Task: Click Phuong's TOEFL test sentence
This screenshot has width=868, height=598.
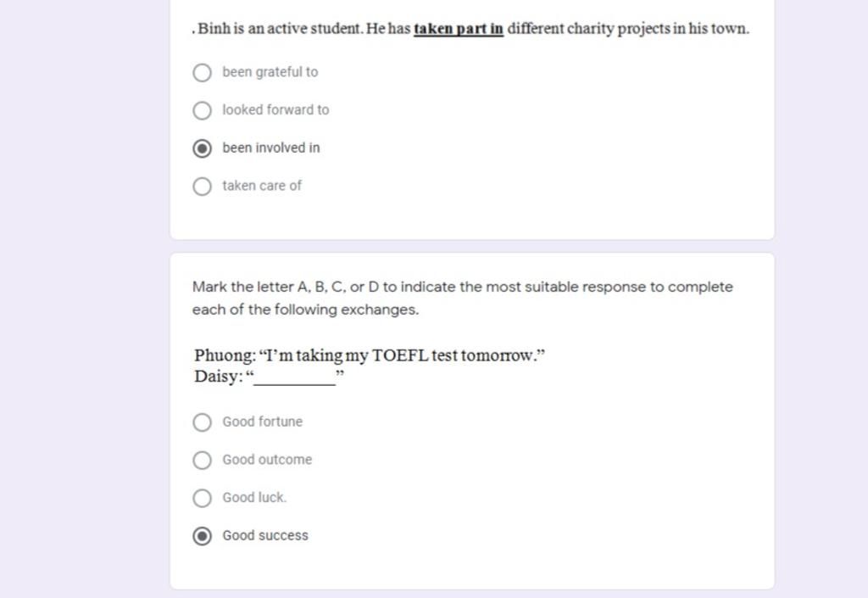Action: coord(370,355)
